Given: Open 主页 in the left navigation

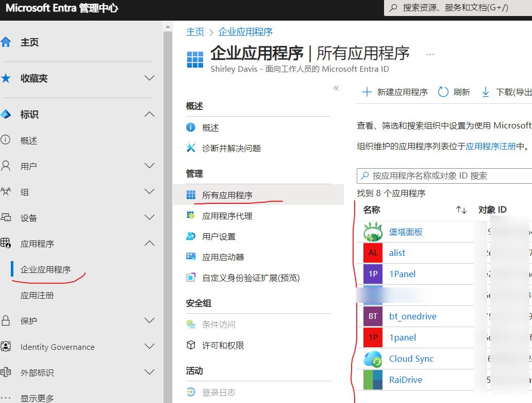Looking at the screenshot, I should point(29,42).
